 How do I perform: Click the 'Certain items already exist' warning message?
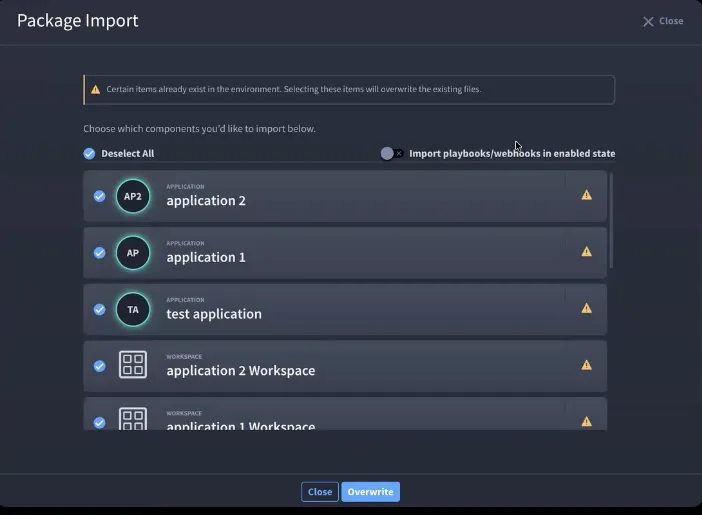294,89
